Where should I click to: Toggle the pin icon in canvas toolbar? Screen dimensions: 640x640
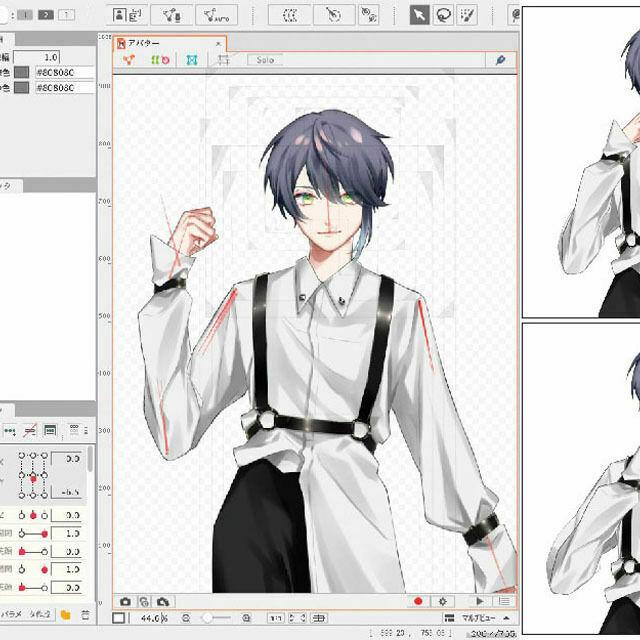click(x=500, y=60)
